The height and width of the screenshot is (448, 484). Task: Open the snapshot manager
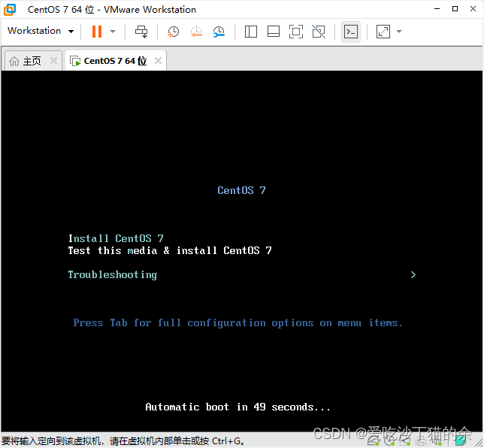219,32
